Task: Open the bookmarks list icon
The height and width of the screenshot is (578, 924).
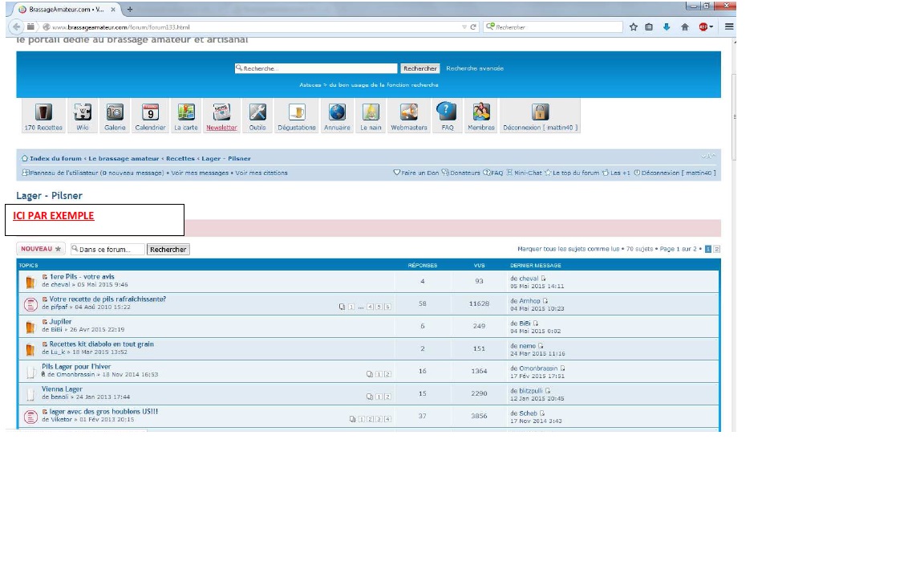Action: pyautogui.click(x=649, y=27)
